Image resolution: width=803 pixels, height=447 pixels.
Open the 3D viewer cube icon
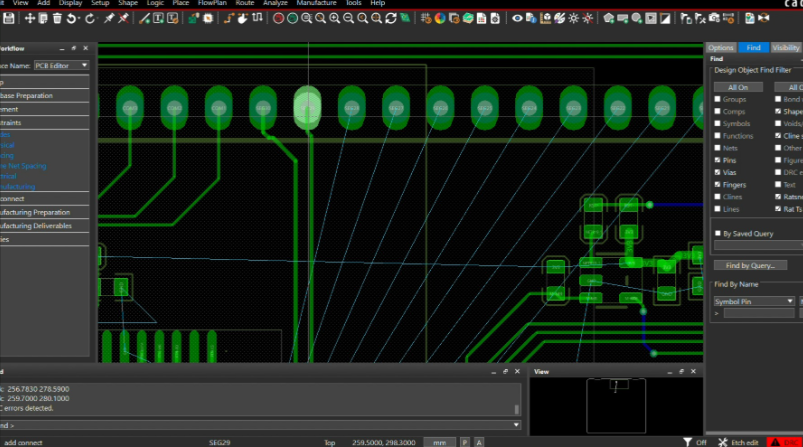(546, 18)
